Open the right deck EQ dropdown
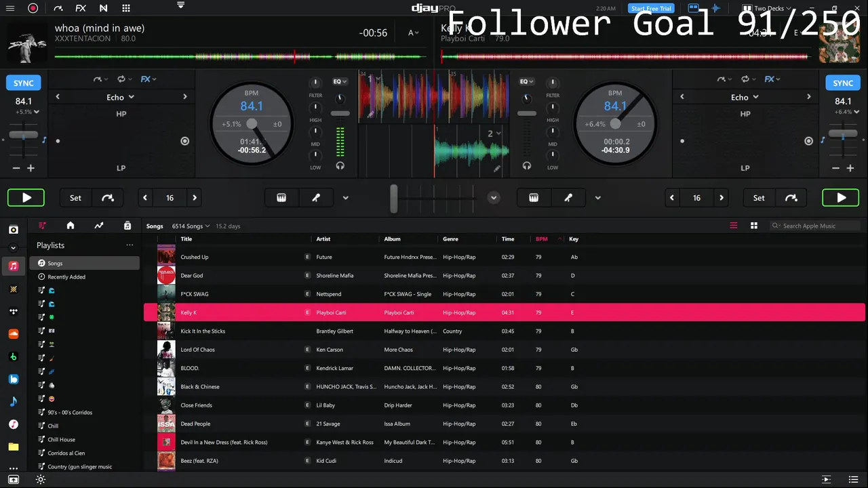This screenshot has width=868, height=488. click(x=526, y=81)
